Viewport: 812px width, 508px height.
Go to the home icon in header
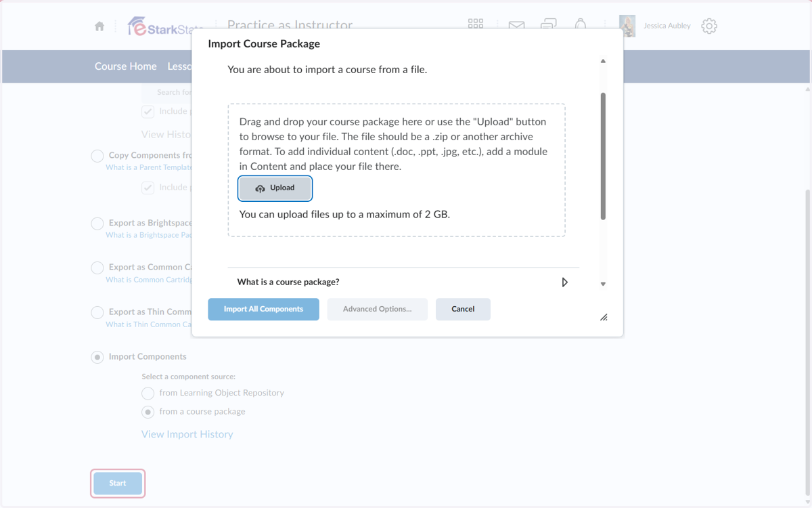click(x=99, y=26)
